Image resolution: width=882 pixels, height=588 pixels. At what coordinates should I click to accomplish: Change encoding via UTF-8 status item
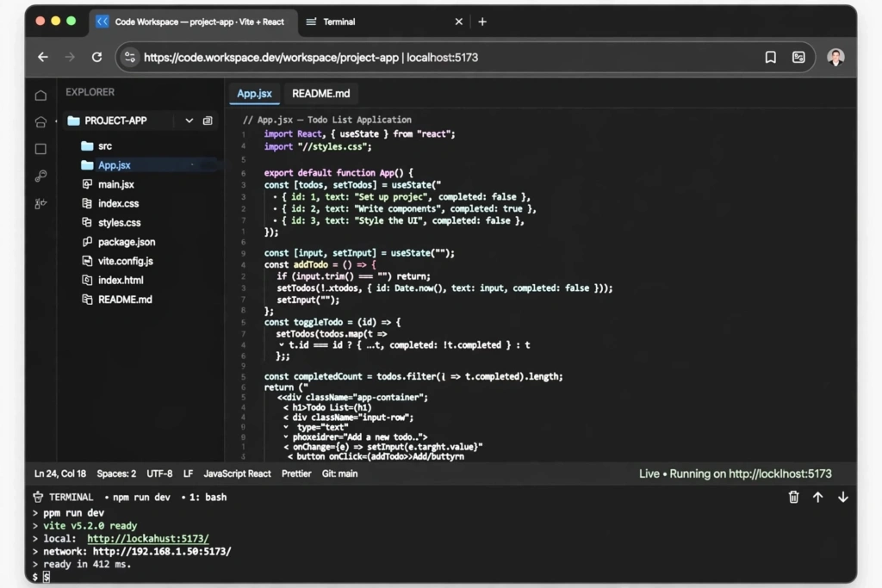click(159, 473)
